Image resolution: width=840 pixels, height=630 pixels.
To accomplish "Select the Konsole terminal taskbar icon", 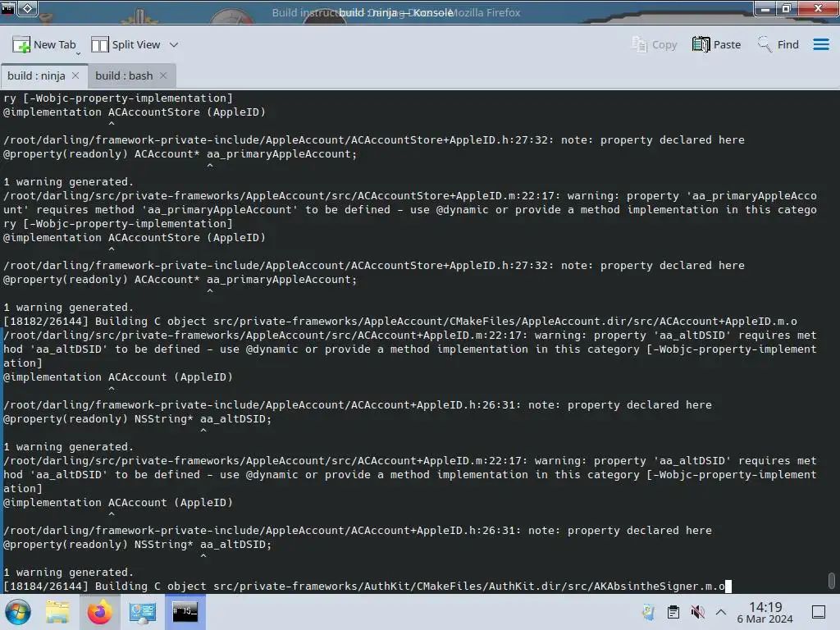I will [185, 612].
